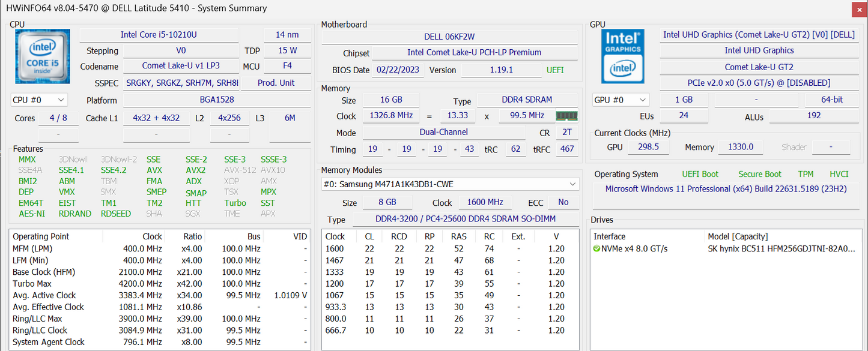868x351 pixels.
Task: Click the AES-NI feature label
Action: [x=32, y=214]
